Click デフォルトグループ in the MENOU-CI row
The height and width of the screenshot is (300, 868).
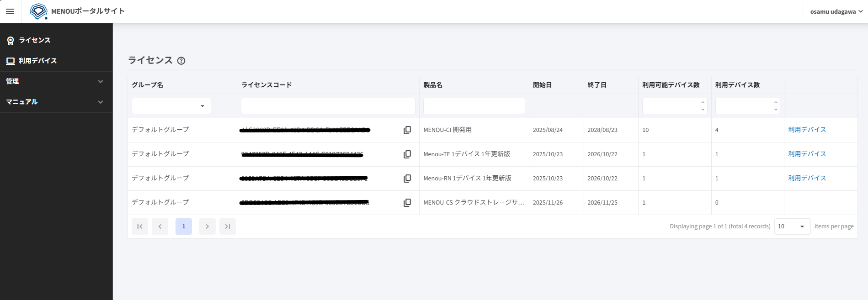[x=160, y=130]
